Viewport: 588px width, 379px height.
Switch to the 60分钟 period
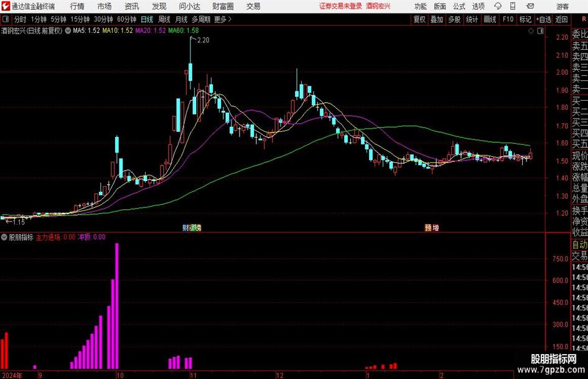pyautogui.click(x=126, y=19)
